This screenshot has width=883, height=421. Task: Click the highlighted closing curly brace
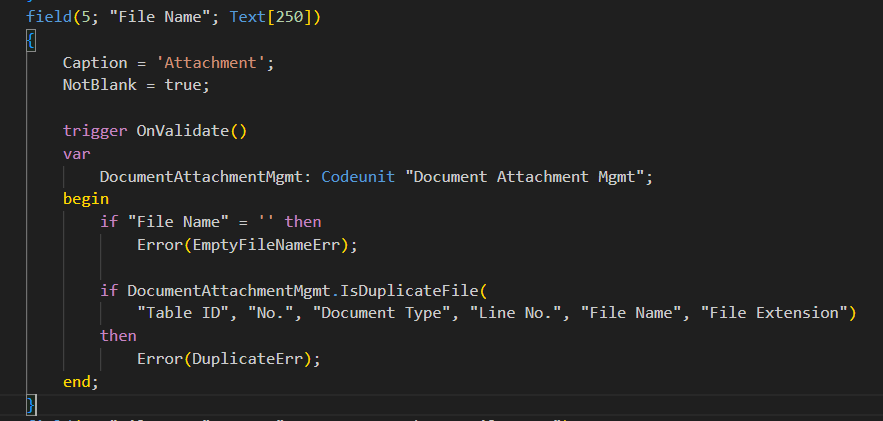(x=31, y=404)
